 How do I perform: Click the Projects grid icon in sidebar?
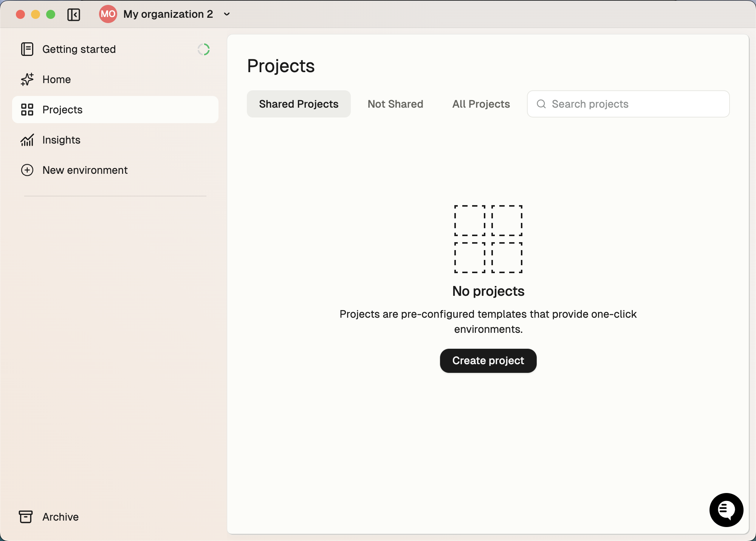27,110
